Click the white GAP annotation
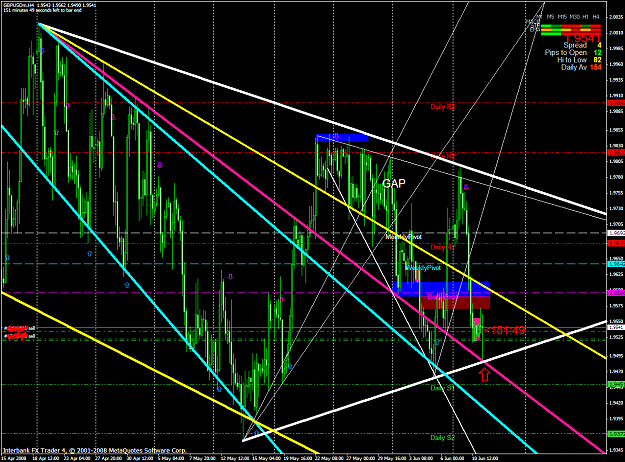This screenshot has height=462, width=625. [394, 183]
